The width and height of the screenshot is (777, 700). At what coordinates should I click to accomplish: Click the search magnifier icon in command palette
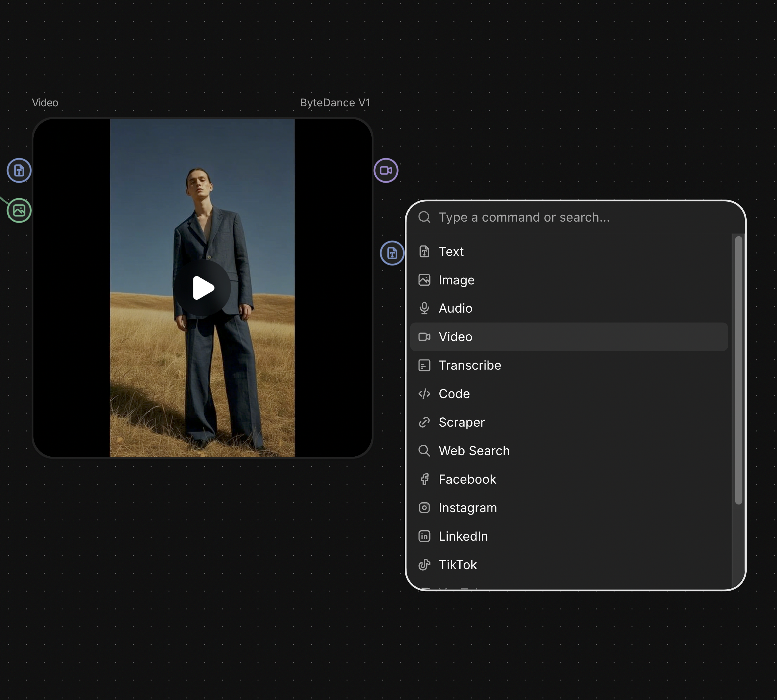(424, 217)
